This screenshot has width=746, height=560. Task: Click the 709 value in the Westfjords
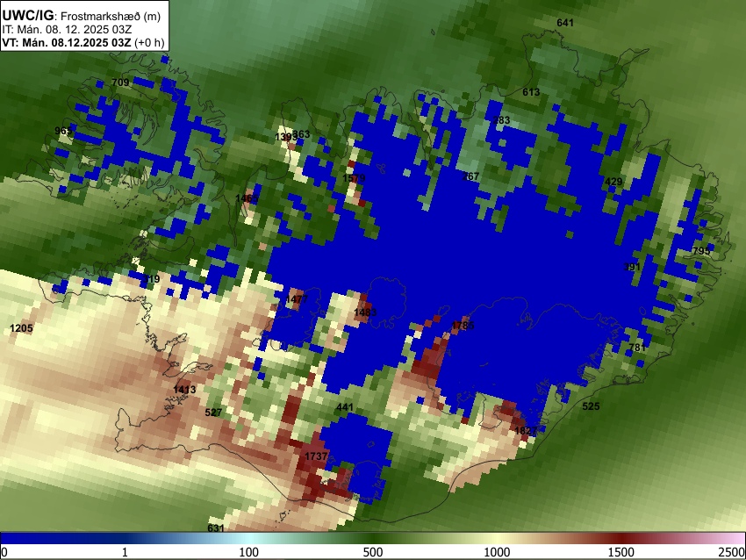120,83
